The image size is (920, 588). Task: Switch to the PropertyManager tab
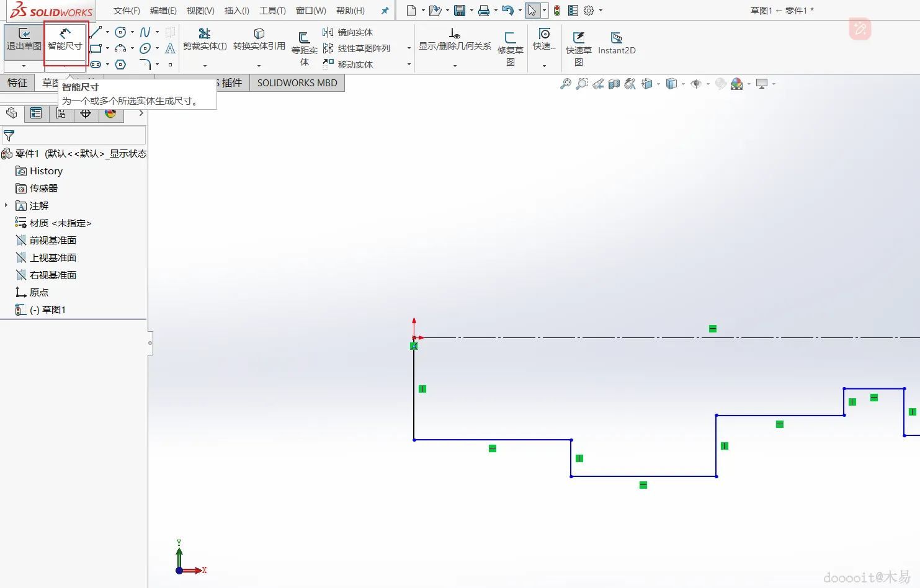pos(36,113)
